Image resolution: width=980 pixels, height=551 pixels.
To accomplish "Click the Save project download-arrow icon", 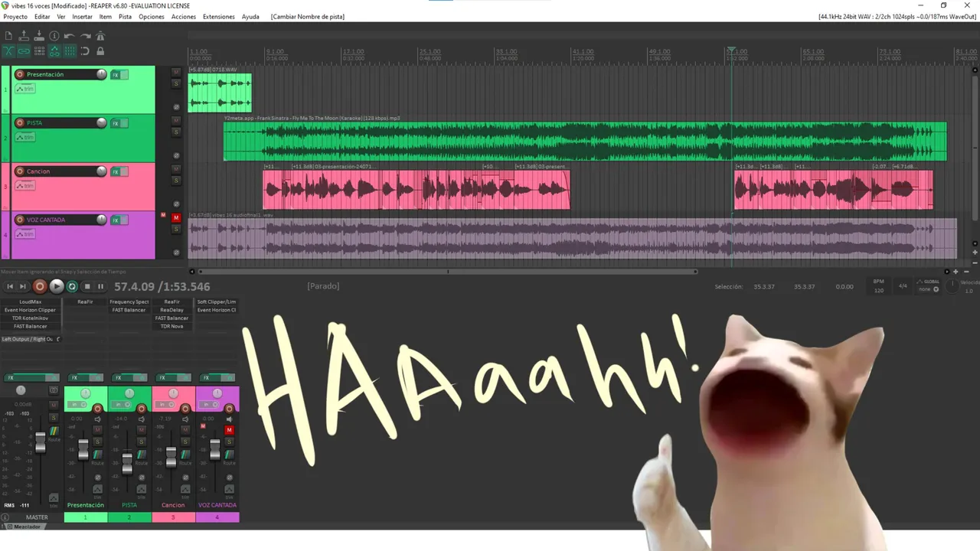I will click(39, 36).
